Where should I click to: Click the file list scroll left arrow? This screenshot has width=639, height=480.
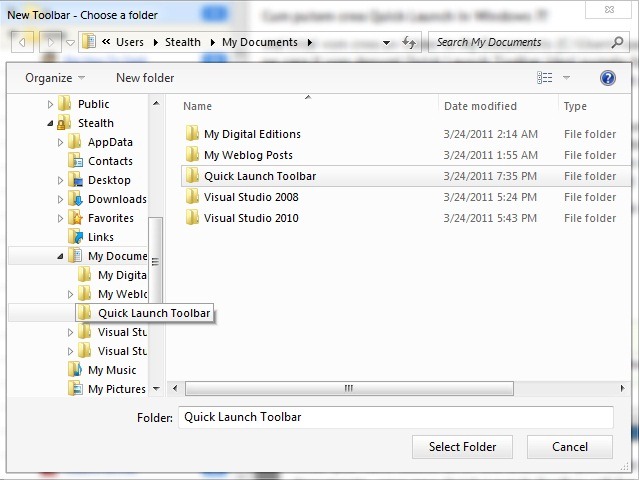(175, 388)
